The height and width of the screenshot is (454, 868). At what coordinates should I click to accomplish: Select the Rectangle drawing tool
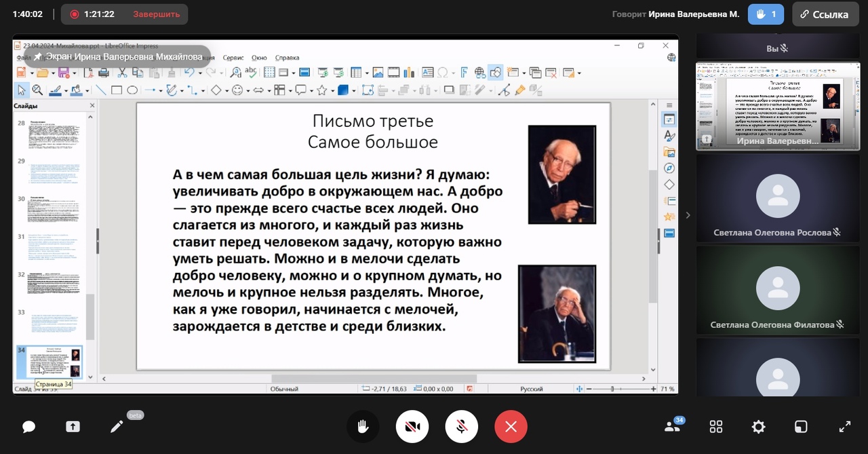click(x=117, y=90)
